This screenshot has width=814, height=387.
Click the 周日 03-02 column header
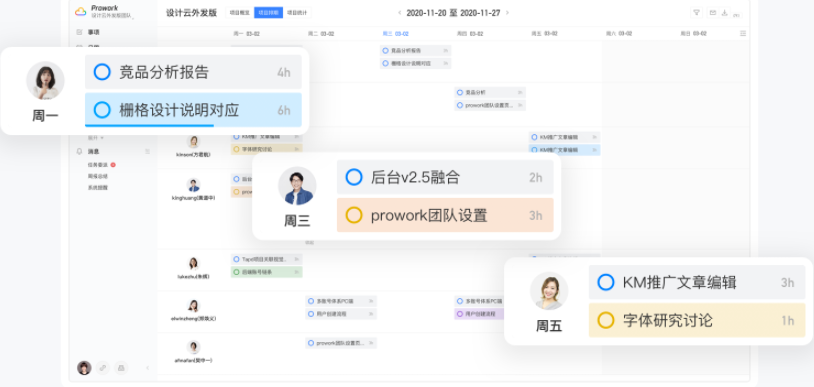(694, 33)
